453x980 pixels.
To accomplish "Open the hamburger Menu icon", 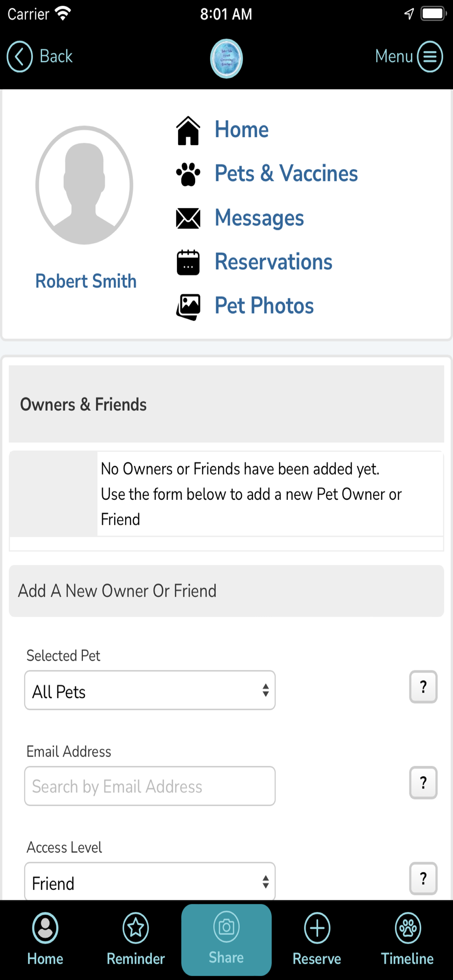I will point(430,56).
